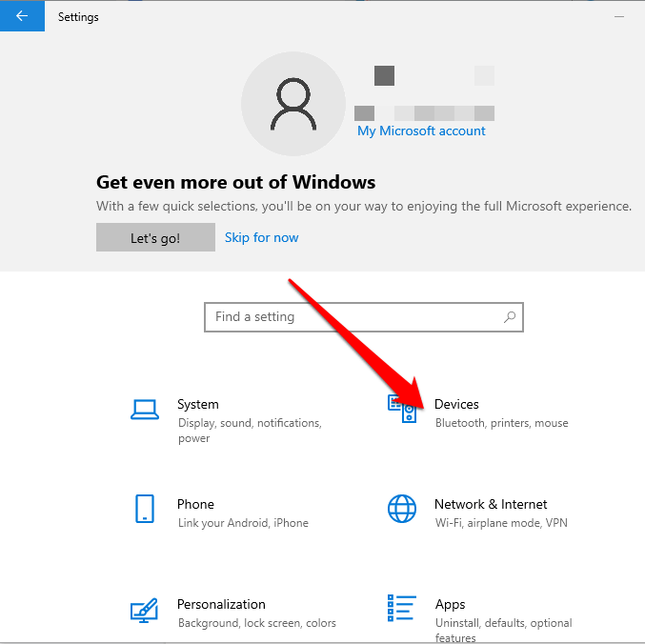Image resolution: width=645 pixels, height=644 pixels.
Task: Focus the Find a setting search box
Action: [x=353, y=317]
